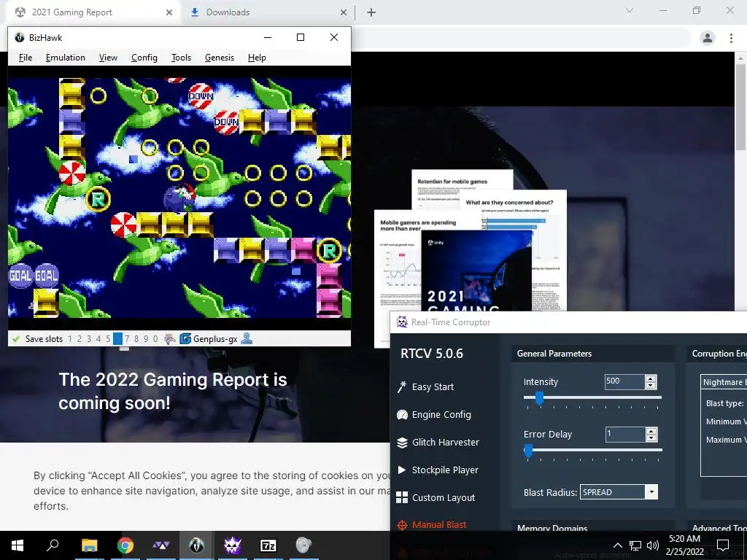Switch to the BizHawk taskbar icon
The height and width of the screenshot is (560, 747).
pyautogui.click(x=196, y=545)
